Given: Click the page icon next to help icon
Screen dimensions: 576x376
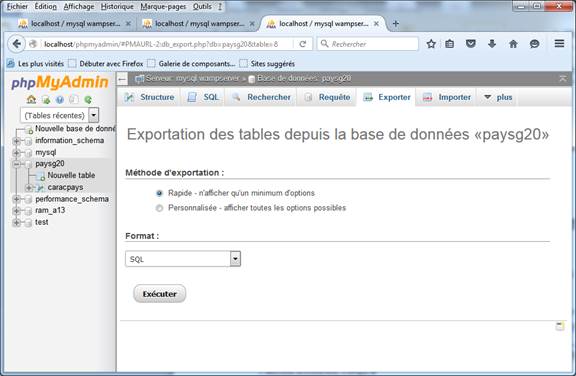Looking at the screenshot, I should [x=74, y=100].
